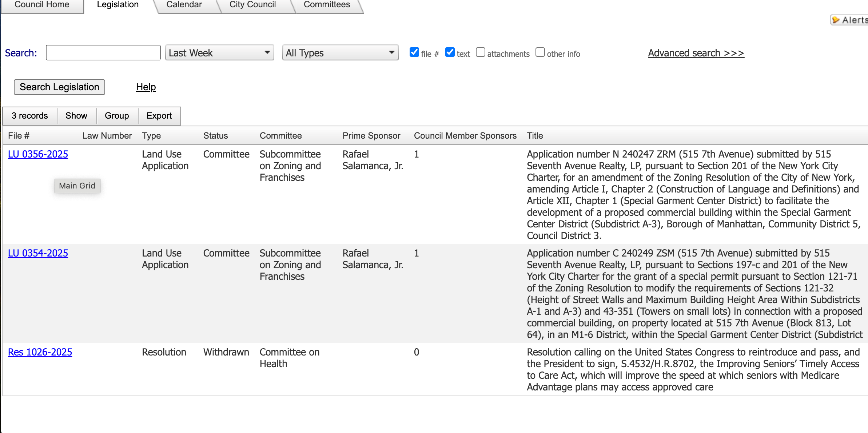Image resolution: width=868 pixels, height=433 pixels.
Task: Switch to the City Council tab
Action: click(x=252, y=5)
